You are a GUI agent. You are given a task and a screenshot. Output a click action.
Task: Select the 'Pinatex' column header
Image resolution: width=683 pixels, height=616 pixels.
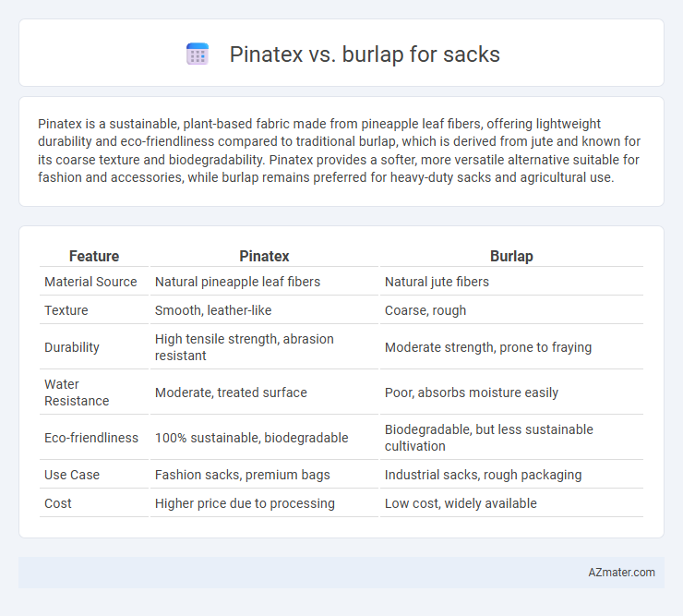pyautogui.click(x=264, y=256)
